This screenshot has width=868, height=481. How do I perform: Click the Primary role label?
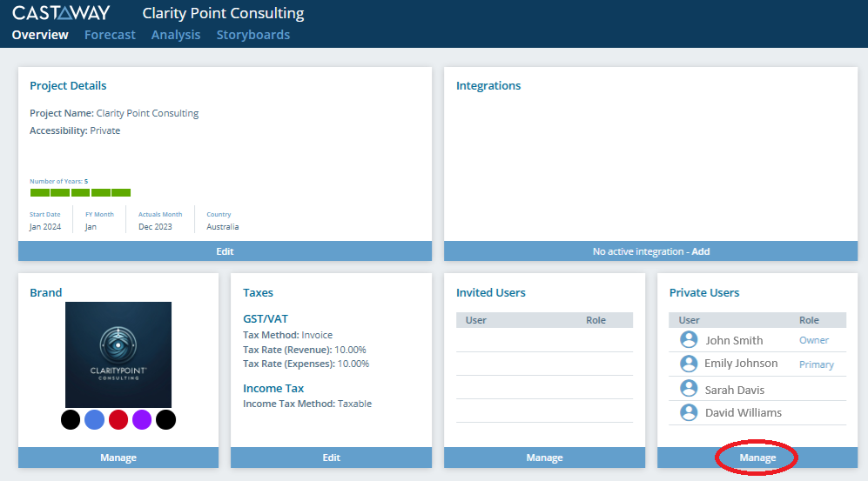coord(816,364)
